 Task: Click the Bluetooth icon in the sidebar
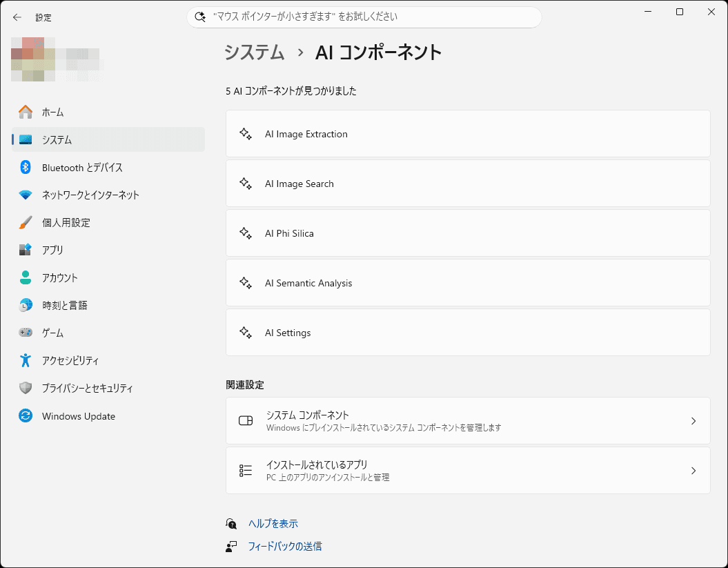pyautogui.click(x=26, y=167)
